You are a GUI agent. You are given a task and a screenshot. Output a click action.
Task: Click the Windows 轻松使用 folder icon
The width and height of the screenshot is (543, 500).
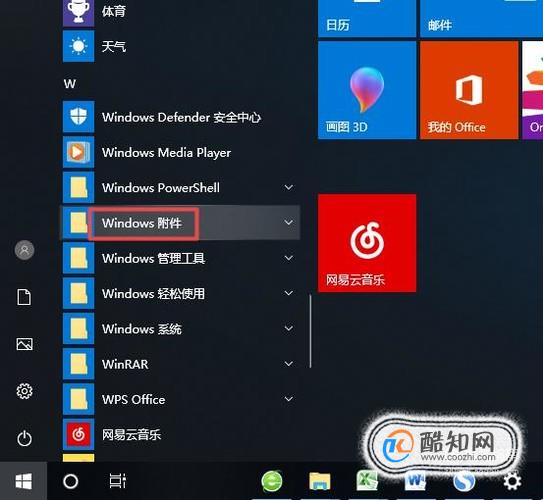coord(78,293)
